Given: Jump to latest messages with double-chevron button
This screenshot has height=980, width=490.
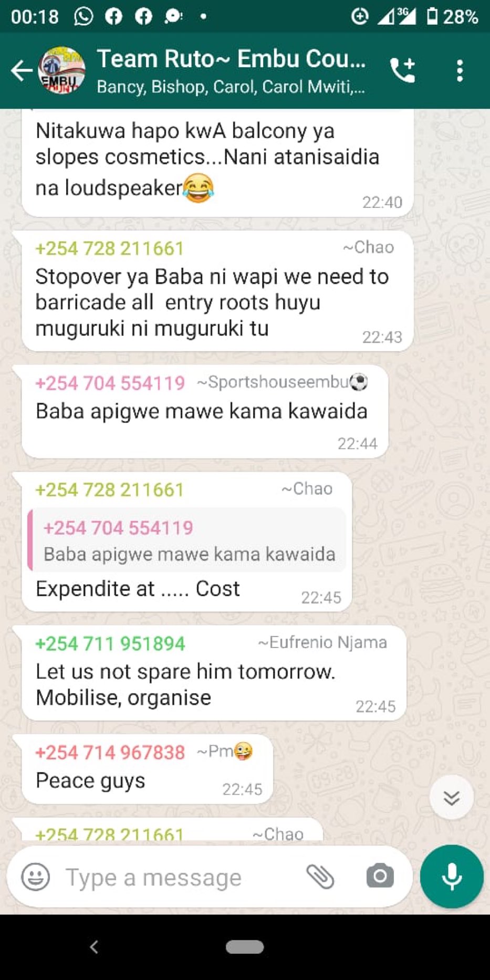Looking at the screenshot, I should (452, 798).
